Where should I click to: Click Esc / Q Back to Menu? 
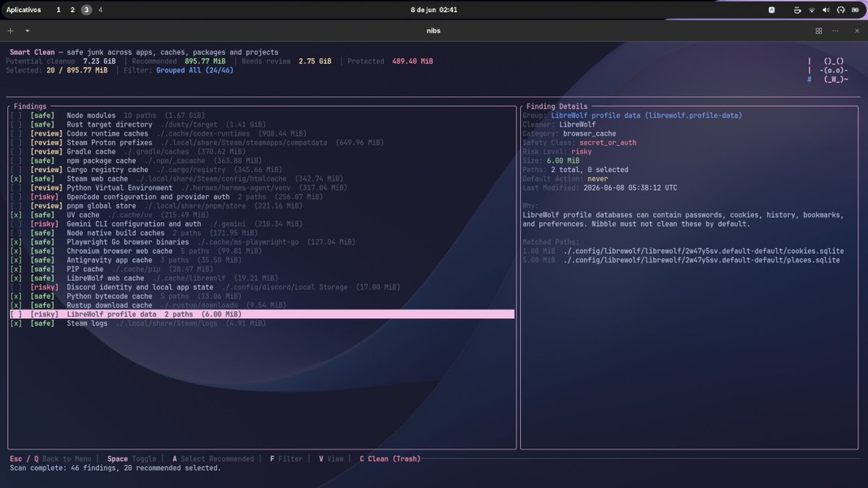click(x=51, y=459)
